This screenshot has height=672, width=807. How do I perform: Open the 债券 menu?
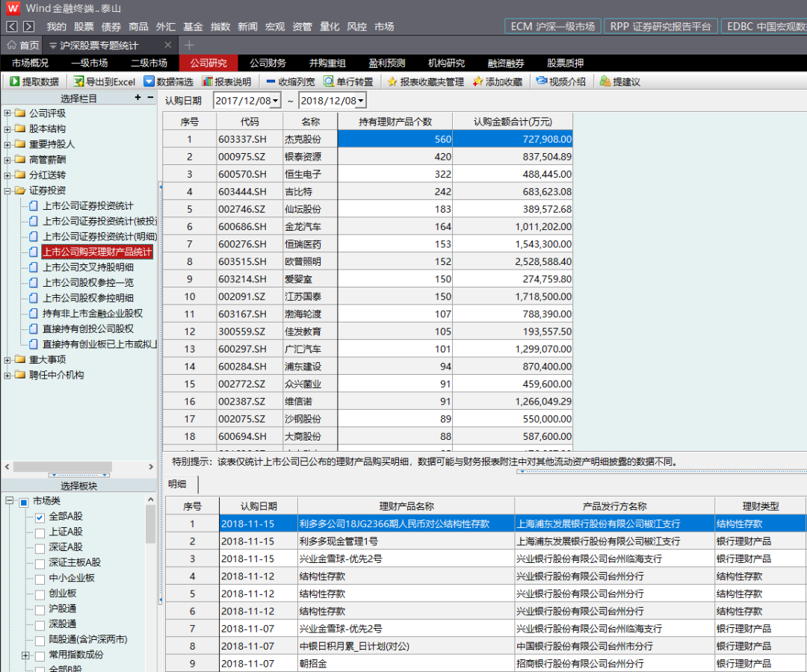pyautogui.click(x=111, y=27)
